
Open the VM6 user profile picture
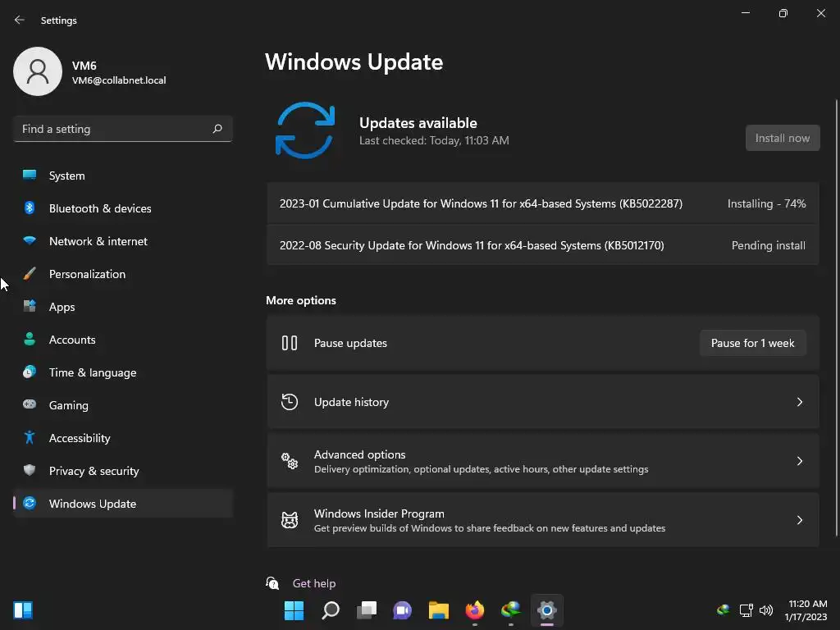click(x=38, y=71)
